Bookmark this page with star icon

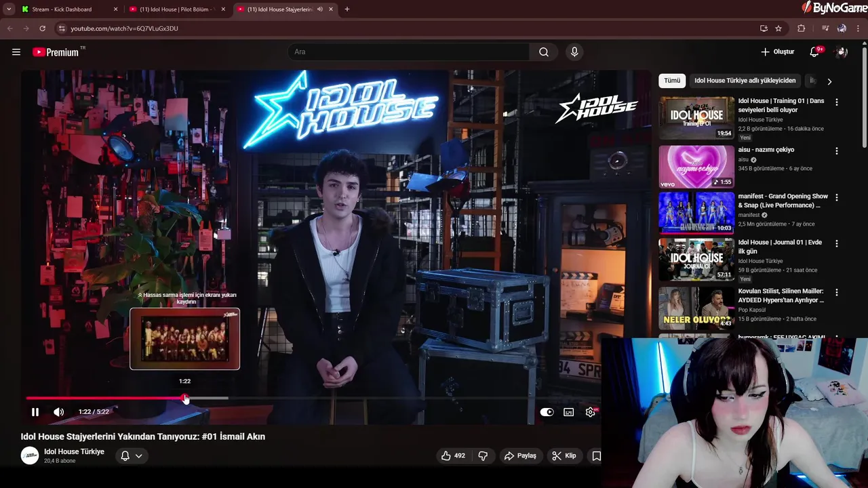point(778,28)
